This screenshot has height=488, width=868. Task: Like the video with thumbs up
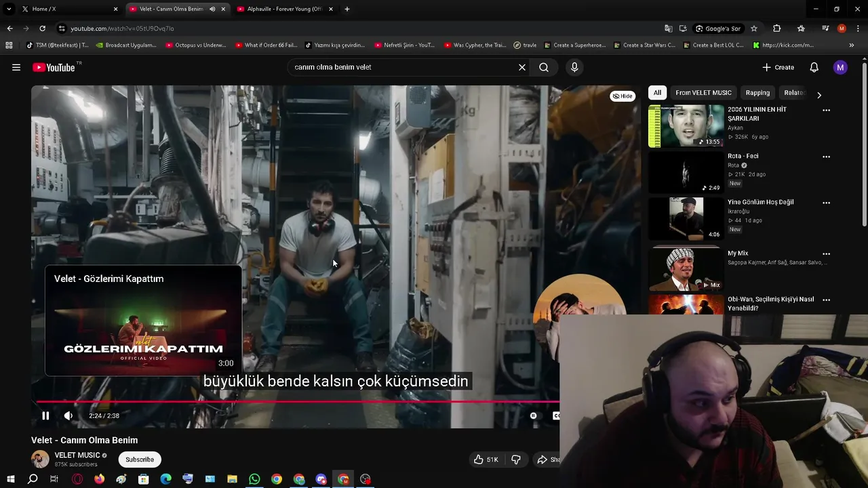(x=486, y=460)
